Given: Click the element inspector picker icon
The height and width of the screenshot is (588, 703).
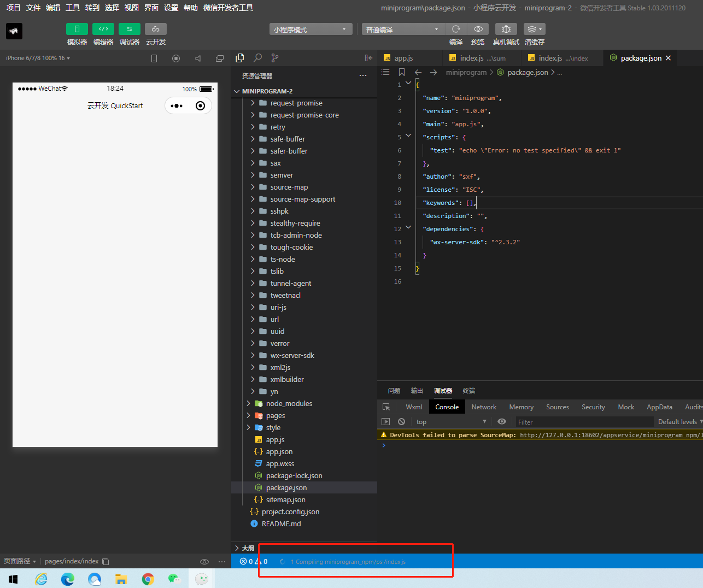Looking at the screenshot, I should (386, 407).
